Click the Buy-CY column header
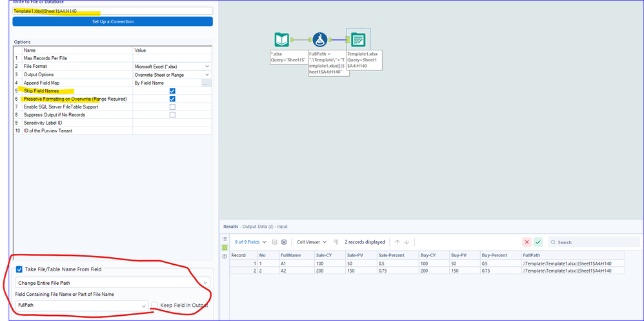 pyautogui.click(x=434, y=255)
